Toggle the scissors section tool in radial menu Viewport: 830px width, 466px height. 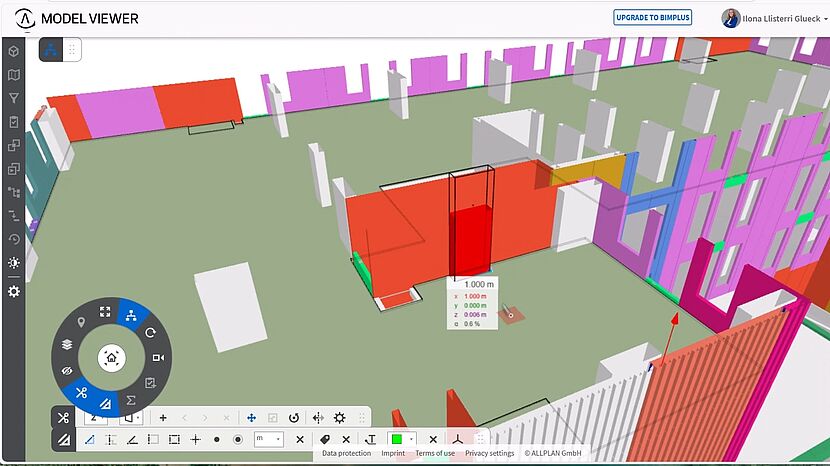point(82,391)
